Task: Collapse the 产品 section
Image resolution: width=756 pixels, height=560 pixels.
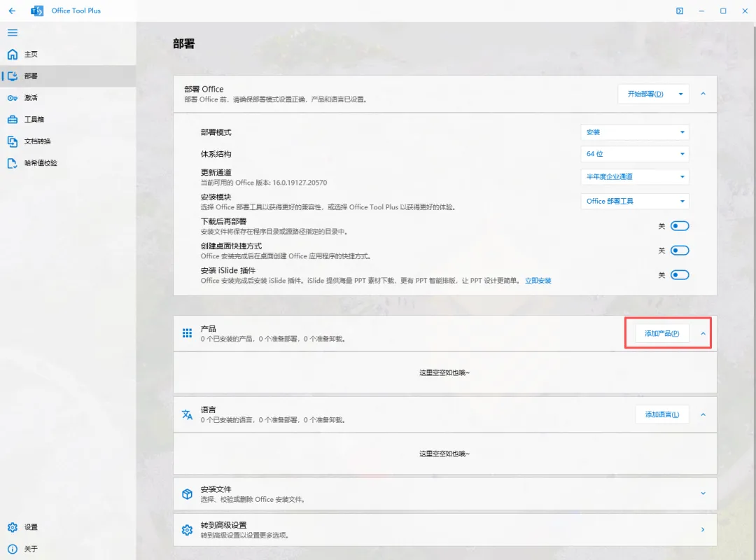Action: (703, 333)
